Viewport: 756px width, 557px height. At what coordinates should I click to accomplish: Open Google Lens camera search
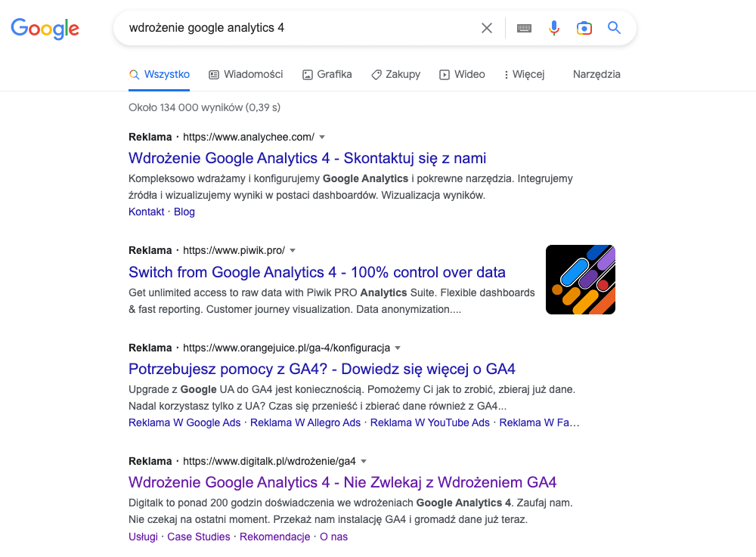pos(584,27)
